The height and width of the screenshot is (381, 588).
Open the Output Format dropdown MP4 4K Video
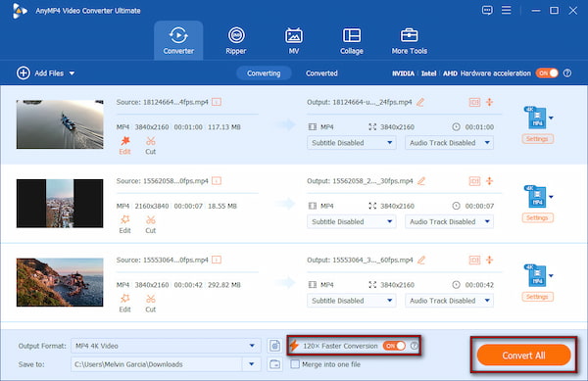[166, 346]
